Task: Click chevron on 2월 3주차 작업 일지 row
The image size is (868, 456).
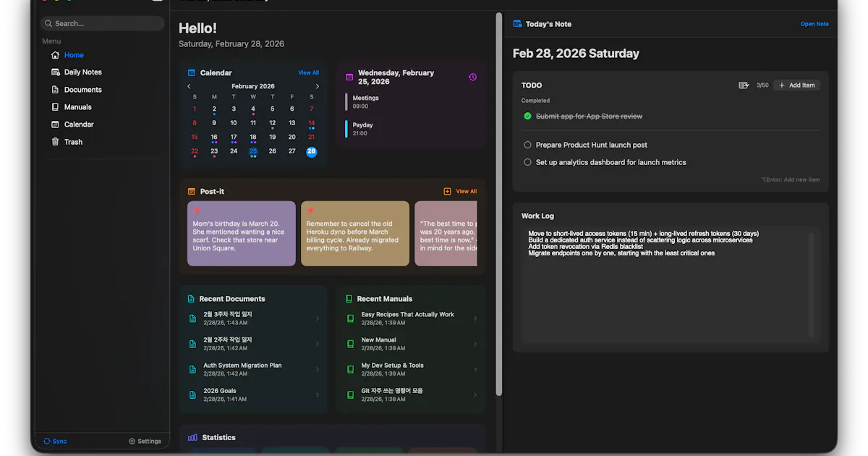Action: tap(318, 318)
